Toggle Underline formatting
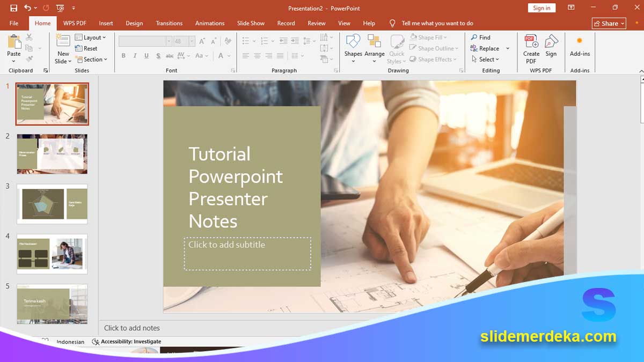The image size is (644, 362). [x=146, y=56]
